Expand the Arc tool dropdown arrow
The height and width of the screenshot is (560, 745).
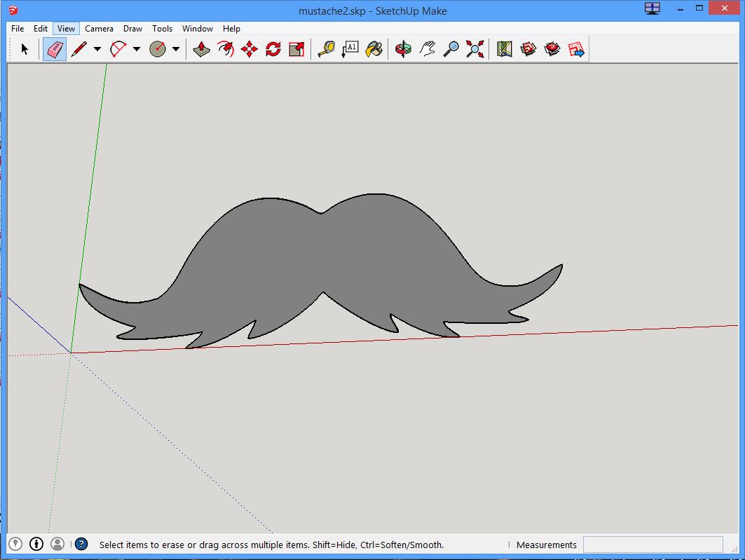click(137, 49)
